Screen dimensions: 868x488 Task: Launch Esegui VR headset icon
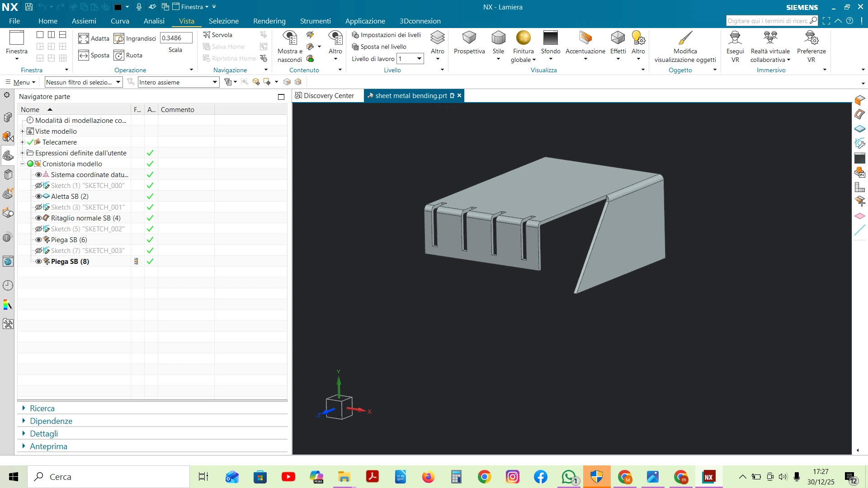735,38
